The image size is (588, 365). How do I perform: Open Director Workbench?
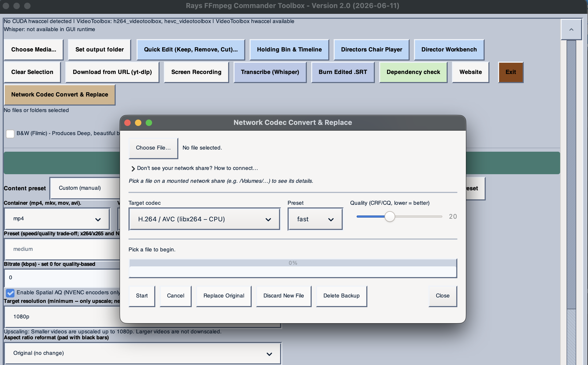(449, 50)
